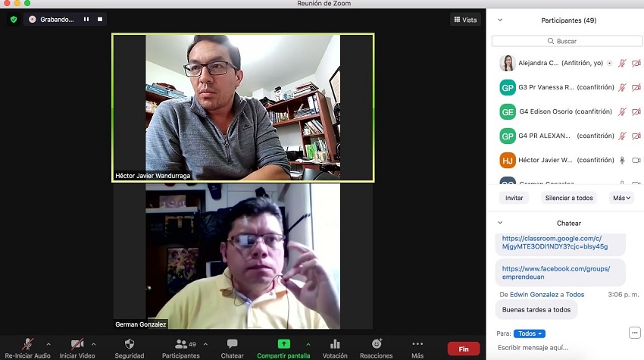Viewport: 644px width, 360px height.
Task: Click the Invitar button
Action: coord(514,198)
